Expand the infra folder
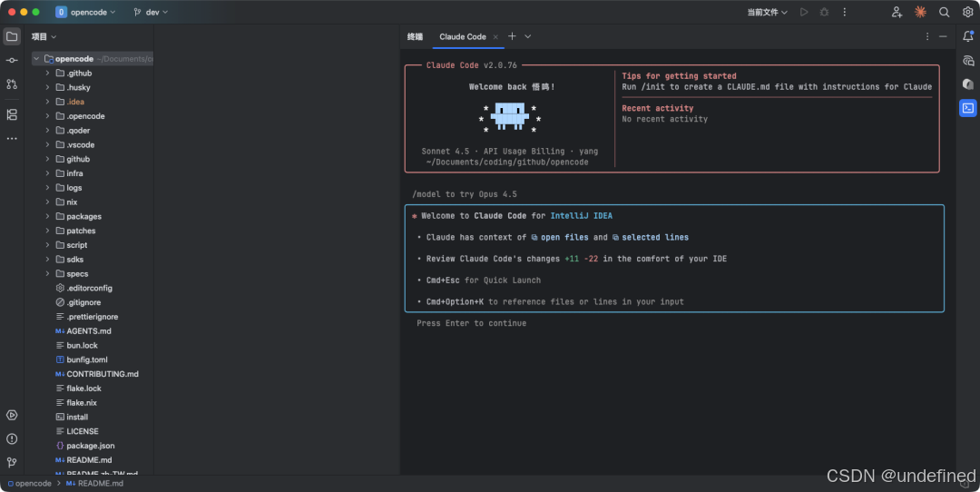Image resolution: width=980 pixels, height=492 pixels. pyautogui.click(x=47, y=173)
